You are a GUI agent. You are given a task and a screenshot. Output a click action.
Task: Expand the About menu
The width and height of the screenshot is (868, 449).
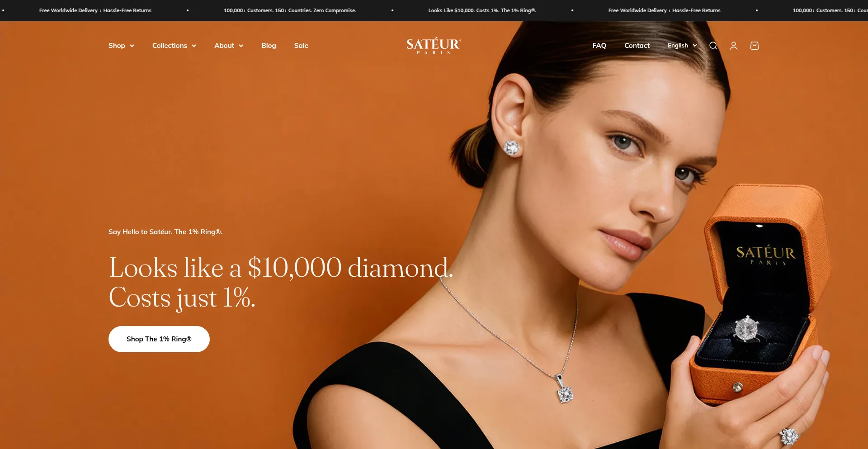[x=229, y=46]
